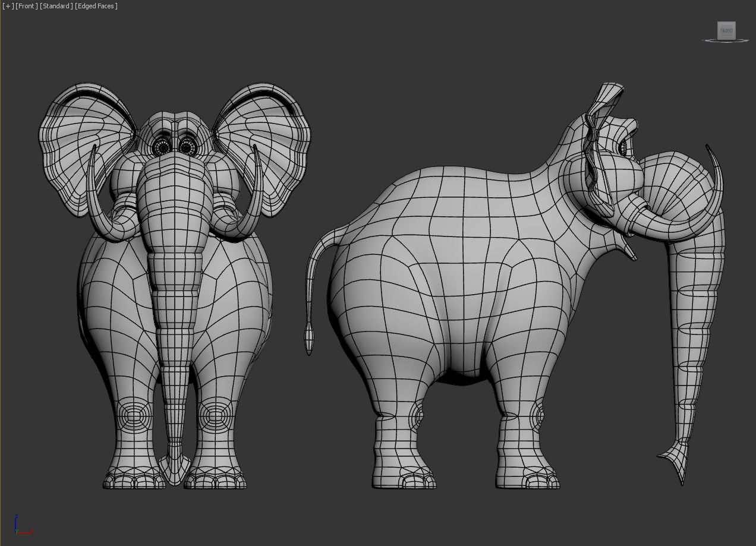Open the [Front] view label menu
The width and height of the screenshot is (756, 546).
(27, 6)
